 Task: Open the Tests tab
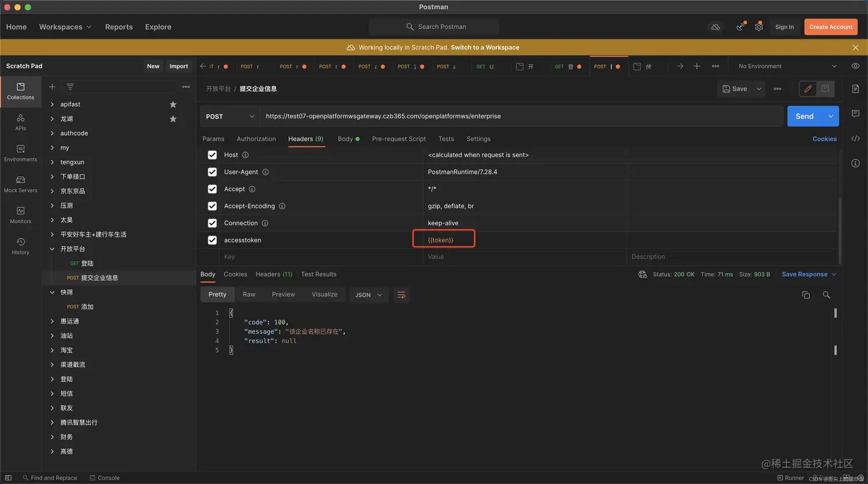446,139
